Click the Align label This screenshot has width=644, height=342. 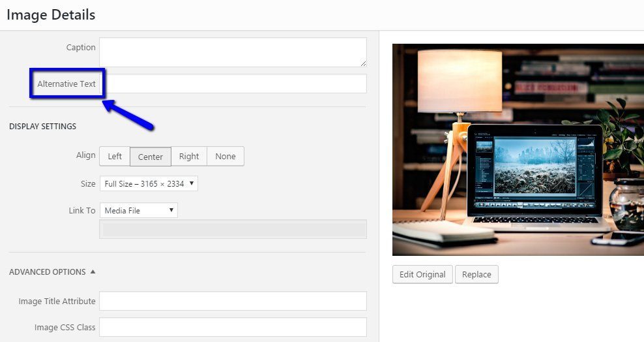(86, 155)
